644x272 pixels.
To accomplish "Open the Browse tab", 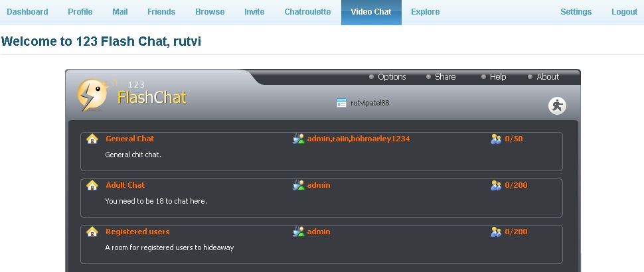I will (210, 12).
